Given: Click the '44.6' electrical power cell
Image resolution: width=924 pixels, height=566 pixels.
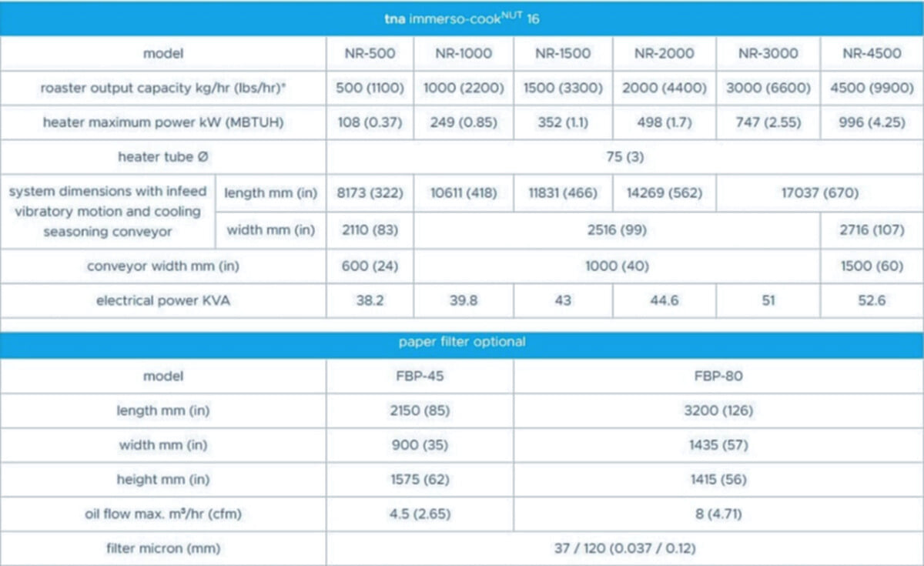Looking at the screenshot, I should [664, 300].
